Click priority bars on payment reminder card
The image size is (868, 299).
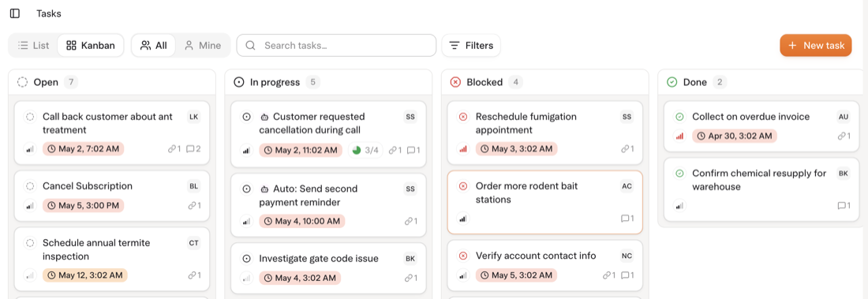(246, 221)
